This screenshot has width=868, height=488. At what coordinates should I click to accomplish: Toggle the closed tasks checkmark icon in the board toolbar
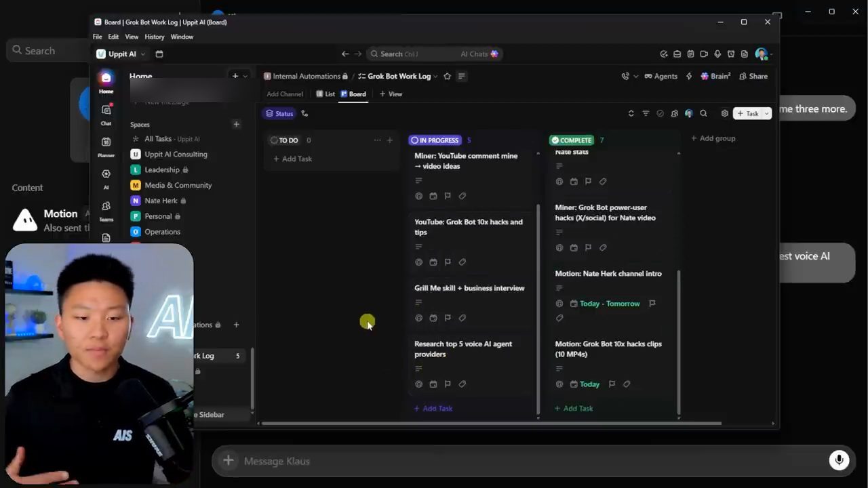tap(660, 114)
